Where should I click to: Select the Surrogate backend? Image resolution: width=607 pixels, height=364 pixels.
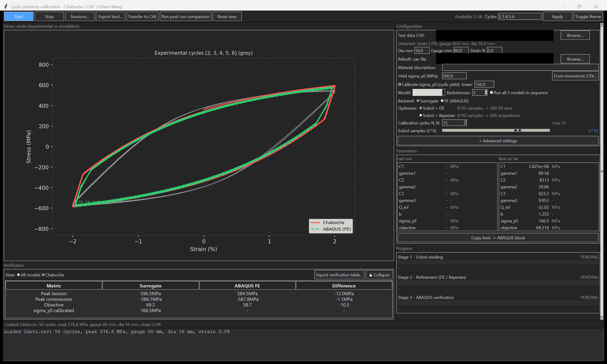pos(418,101)
